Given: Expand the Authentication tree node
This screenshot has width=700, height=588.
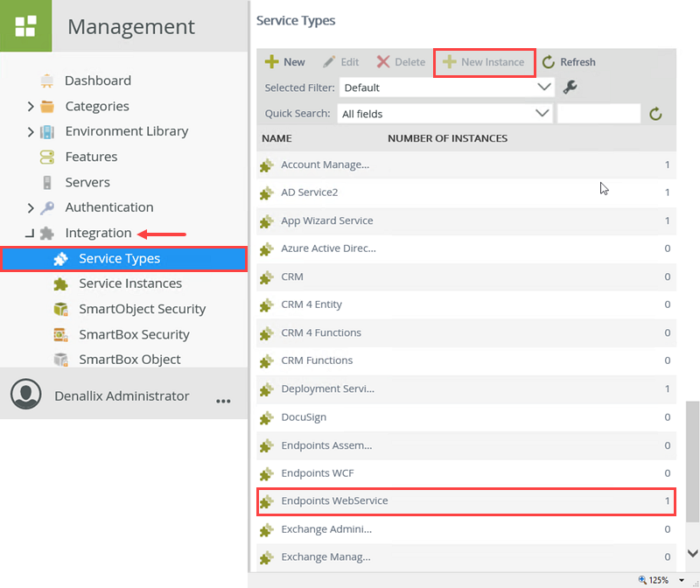Looking at the screenshot, I should coord(31,207).
